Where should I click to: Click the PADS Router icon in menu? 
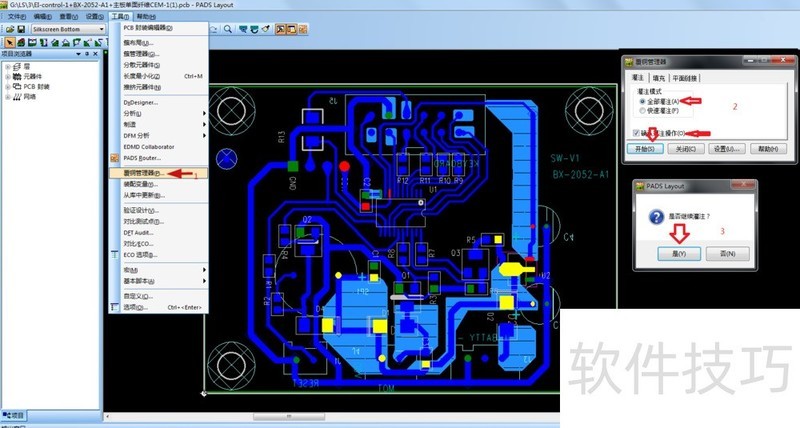click(x=115, y=158)
